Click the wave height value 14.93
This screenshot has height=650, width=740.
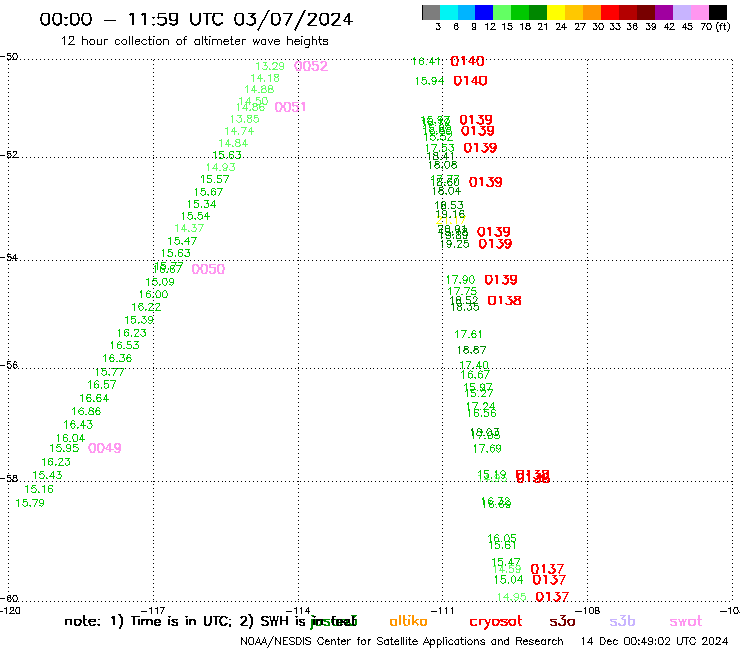tap(220, 167)
